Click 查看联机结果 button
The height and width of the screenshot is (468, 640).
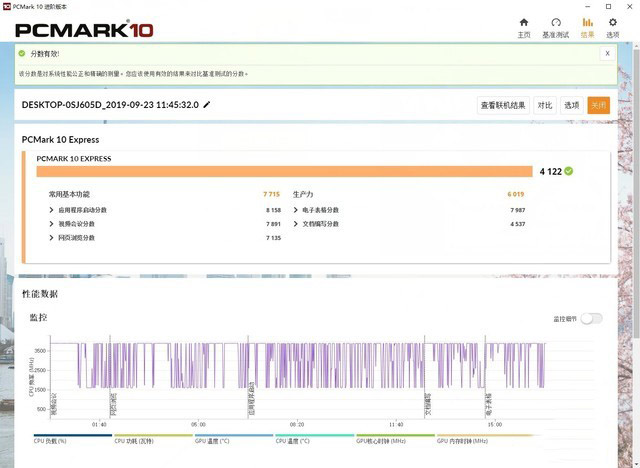click(x=503, y=105)
